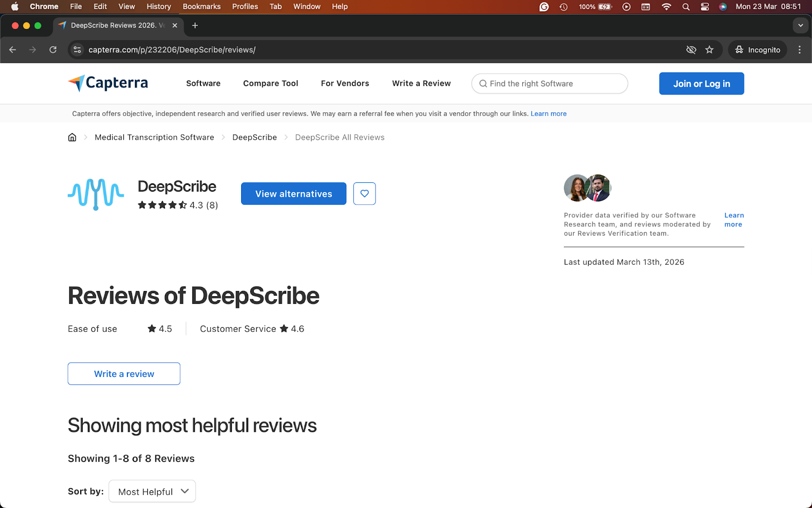Click the Write a review outlined button

pyautogui.click(x=124, y=373)
